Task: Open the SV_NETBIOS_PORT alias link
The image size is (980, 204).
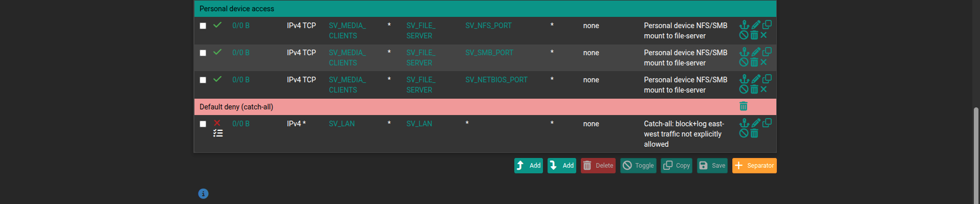Action: [x=496, y=80]
